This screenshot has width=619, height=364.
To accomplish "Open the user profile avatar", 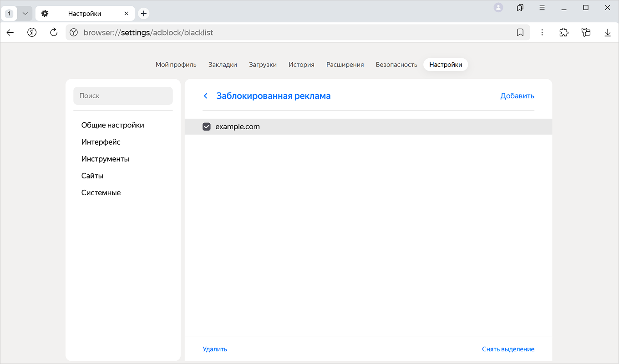I will [498, 7].
